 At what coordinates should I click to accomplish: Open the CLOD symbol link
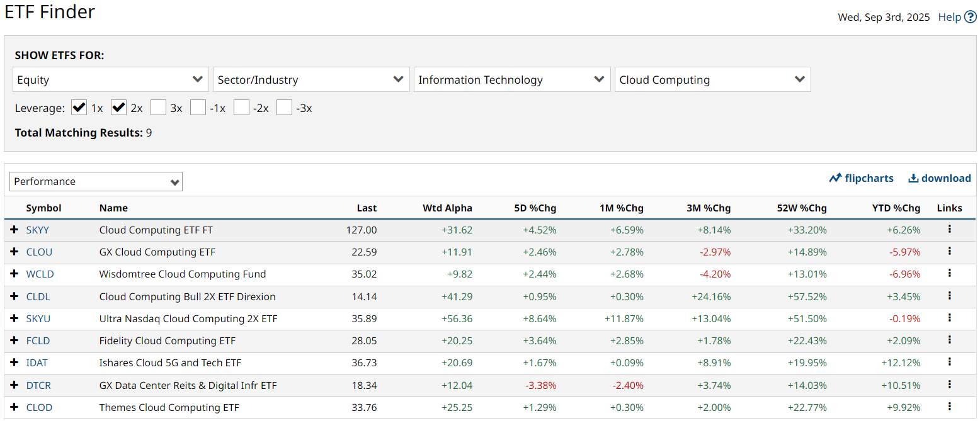click(x=39, y=407)
